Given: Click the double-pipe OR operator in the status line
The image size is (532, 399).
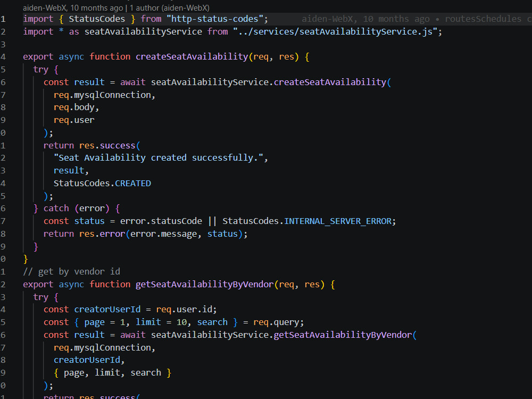Looking at the screenshot, I should click(212, 221).
